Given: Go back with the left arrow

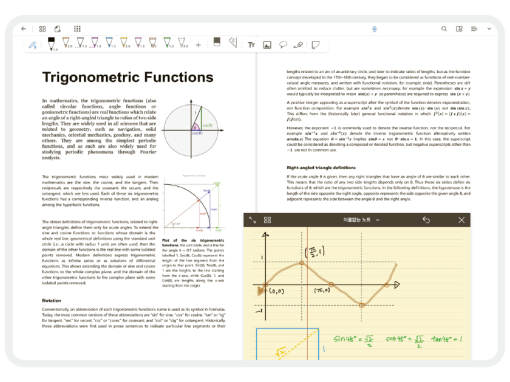Looking at the screenshot, I should [23, 29].
